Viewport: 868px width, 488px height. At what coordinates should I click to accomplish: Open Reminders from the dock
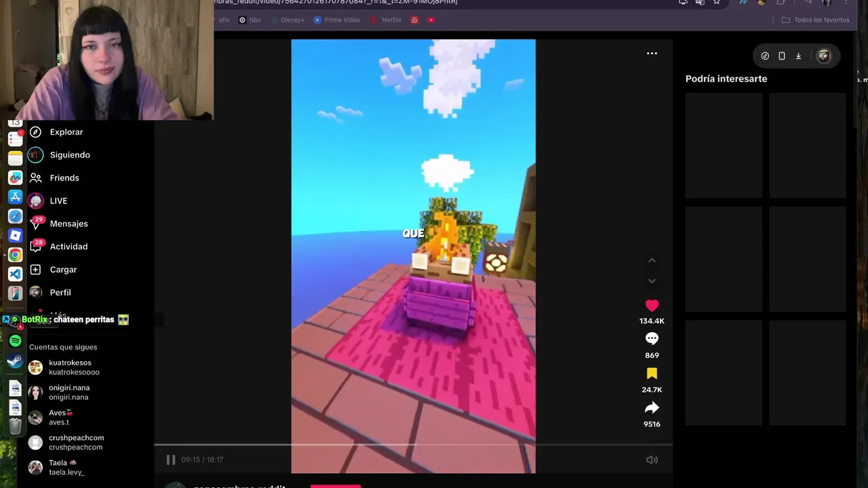tap(15, 139)
